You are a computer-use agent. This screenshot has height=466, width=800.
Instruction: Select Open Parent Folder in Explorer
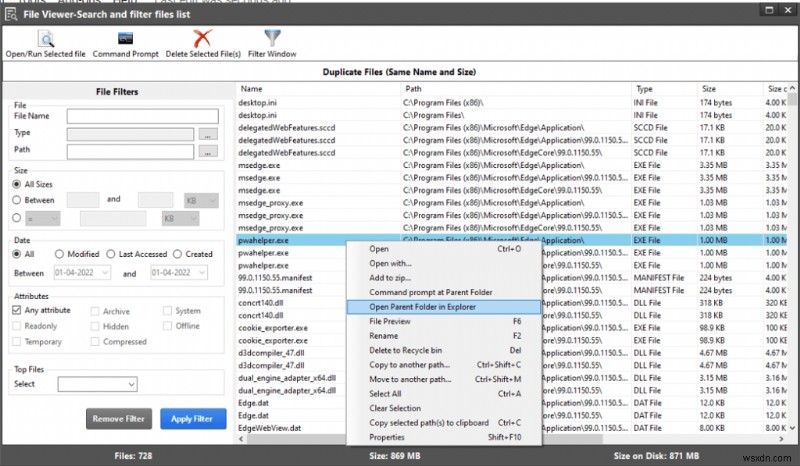pyautogui.click(x=444, y=307)
